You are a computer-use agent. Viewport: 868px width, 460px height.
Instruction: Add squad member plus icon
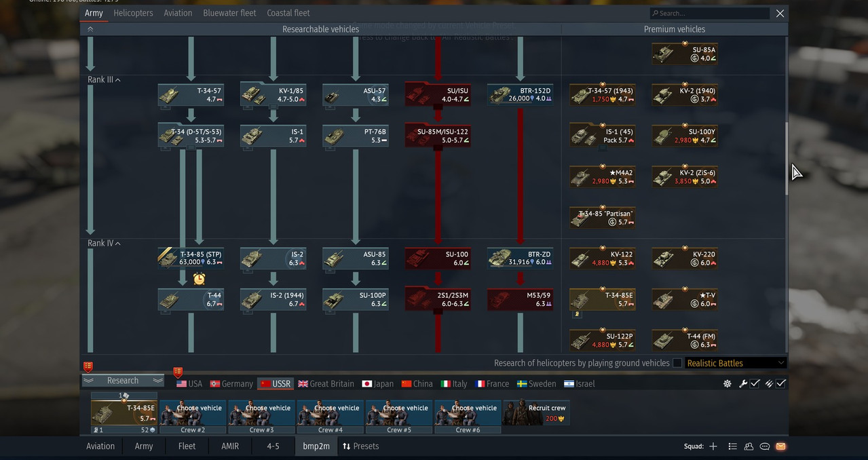(713, 446)
